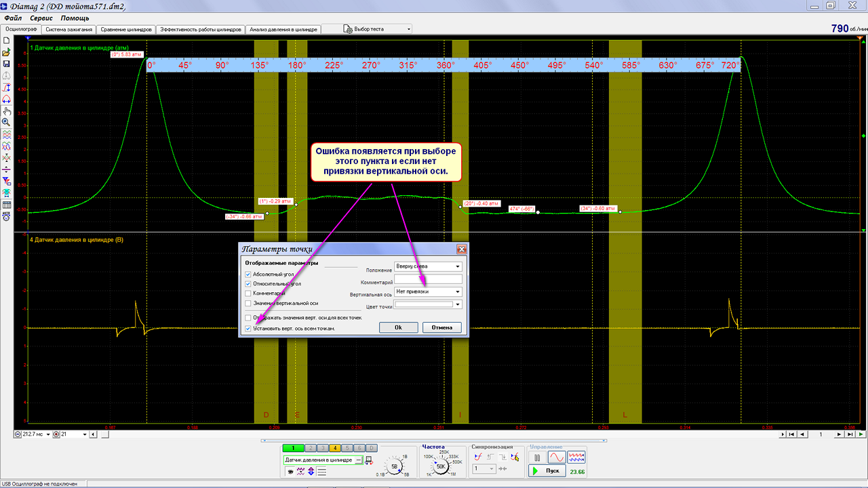Open the Файл menu
868x488 pixels.
pos(13,18)
